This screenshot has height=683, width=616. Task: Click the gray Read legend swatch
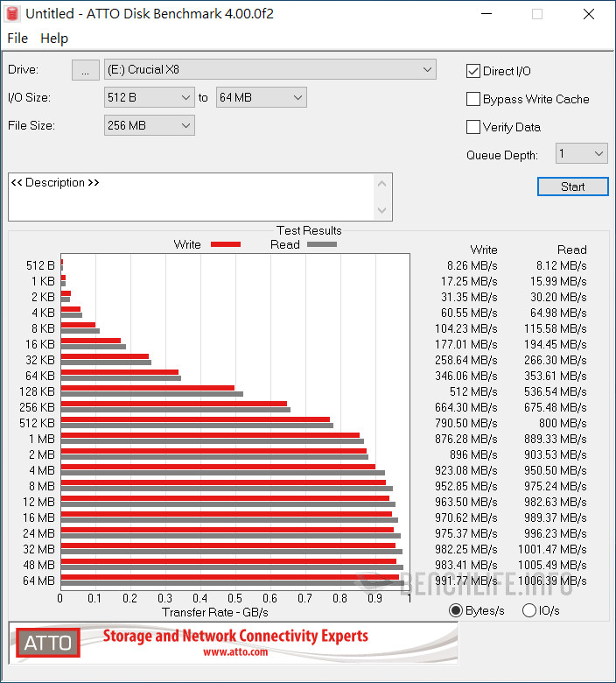[x=321, y=245]
